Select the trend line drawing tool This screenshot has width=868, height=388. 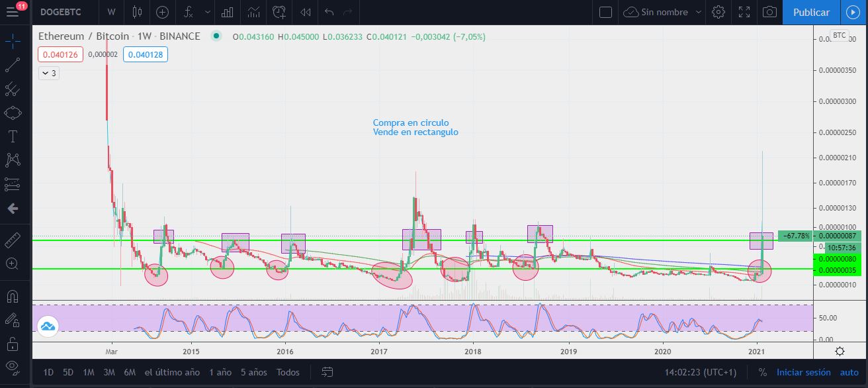12,65
